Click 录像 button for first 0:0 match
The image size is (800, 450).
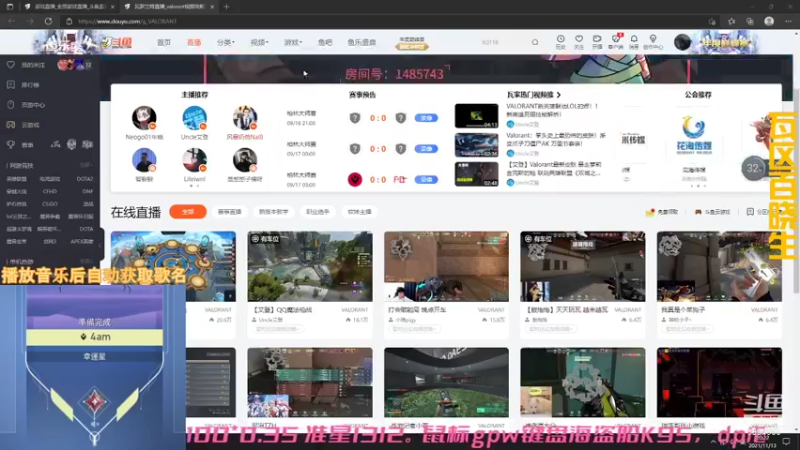point(426,118)
